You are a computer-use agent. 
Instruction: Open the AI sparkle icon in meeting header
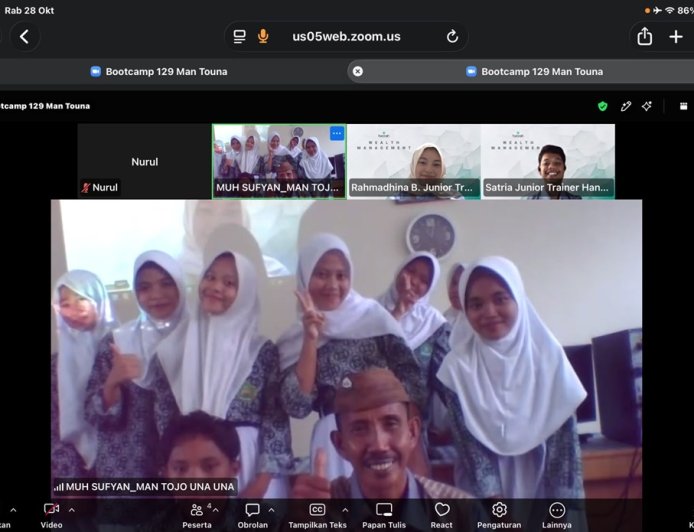point(647,106)
